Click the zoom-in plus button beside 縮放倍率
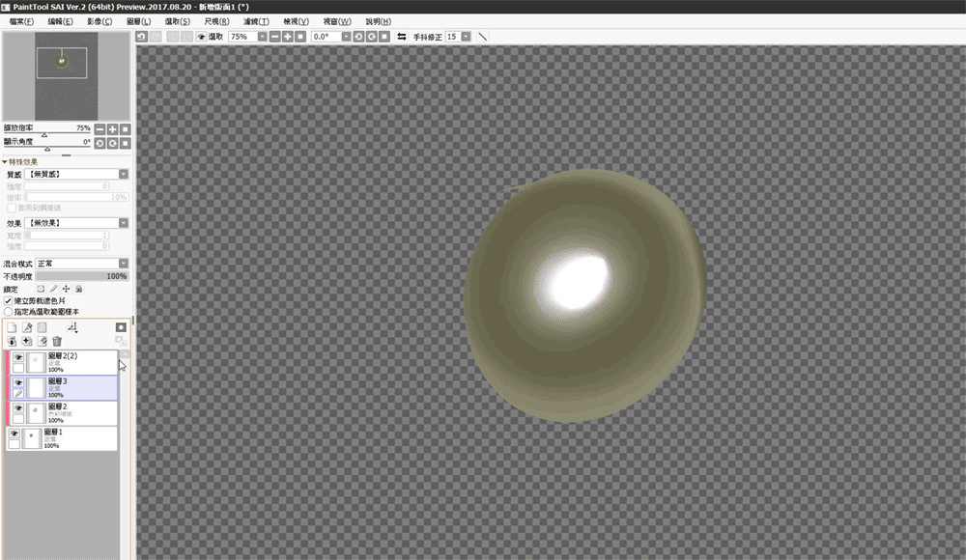This screenshot has width=966, height=560. [x=112, y=128]
